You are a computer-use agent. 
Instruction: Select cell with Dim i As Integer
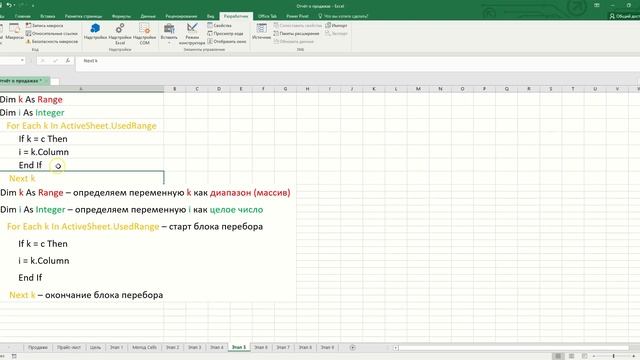(x=82, y=112)
